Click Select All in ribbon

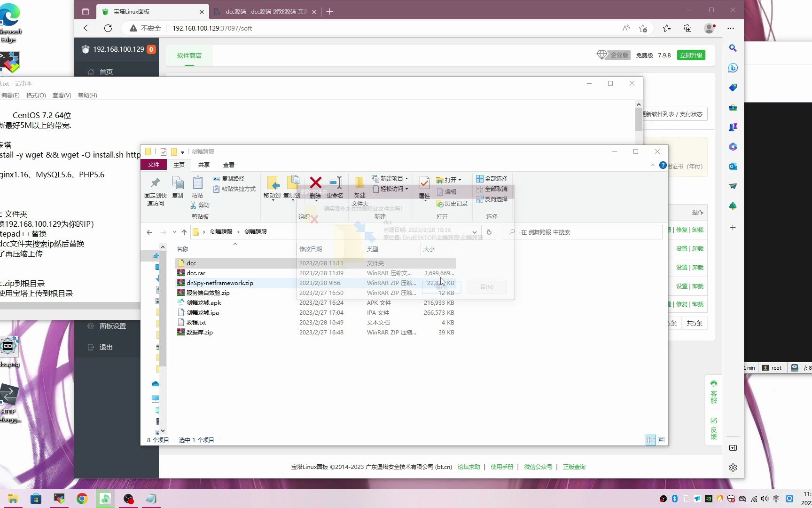click(492, 179)
